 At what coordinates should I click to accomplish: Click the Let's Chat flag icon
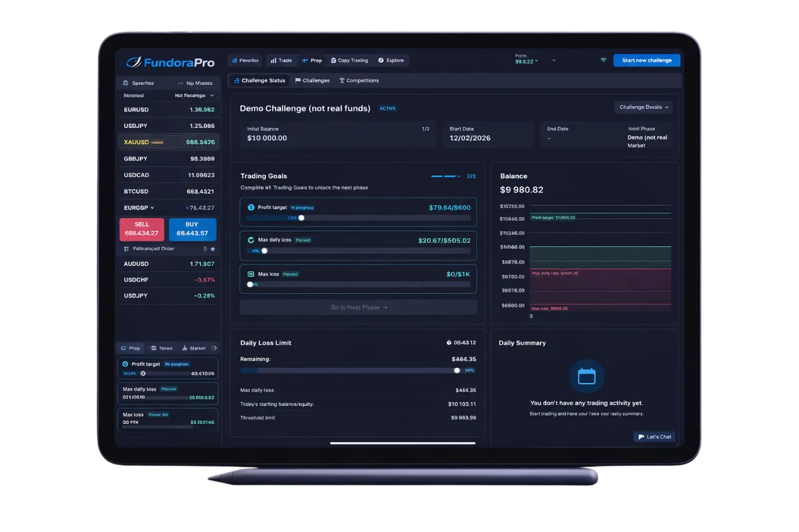641,437
